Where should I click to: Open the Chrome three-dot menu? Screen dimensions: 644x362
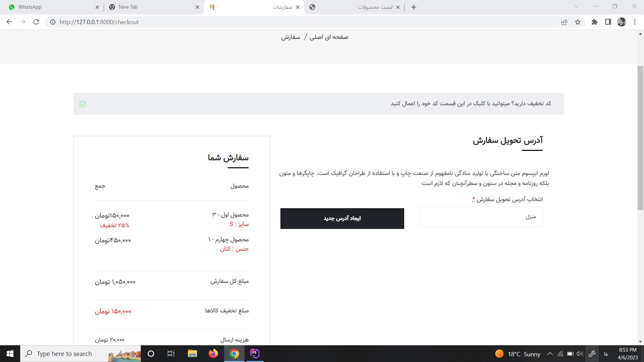click(x=634, y=22)
